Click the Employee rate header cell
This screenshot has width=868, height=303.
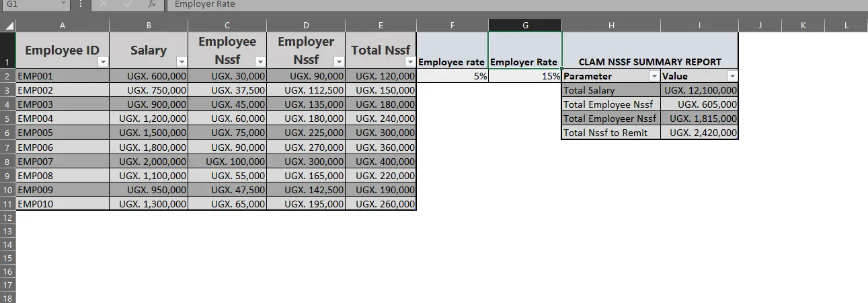452,50
